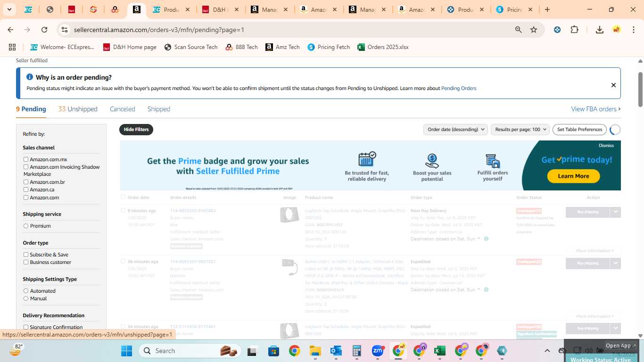Open the Scan Source Tech bookmark
The width and height of the screenshot is (644, 362).
point(191,47)
